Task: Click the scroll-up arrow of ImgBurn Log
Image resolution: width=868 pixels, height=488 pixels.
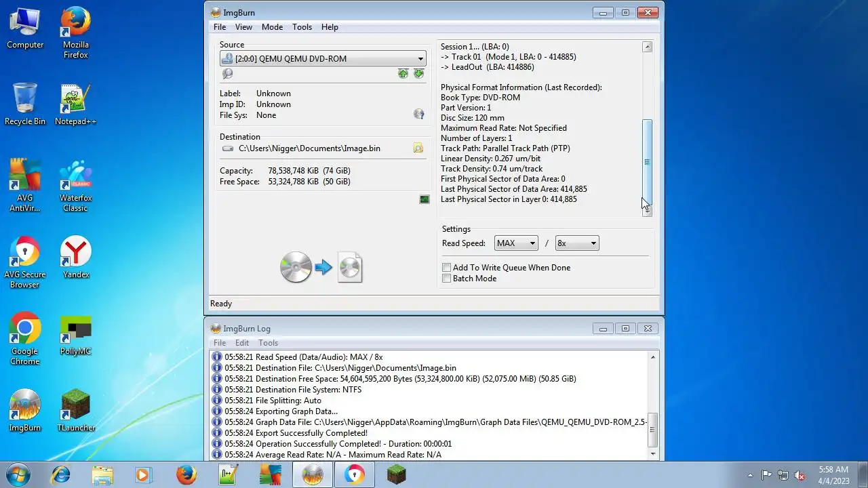Action: [653, 357]
